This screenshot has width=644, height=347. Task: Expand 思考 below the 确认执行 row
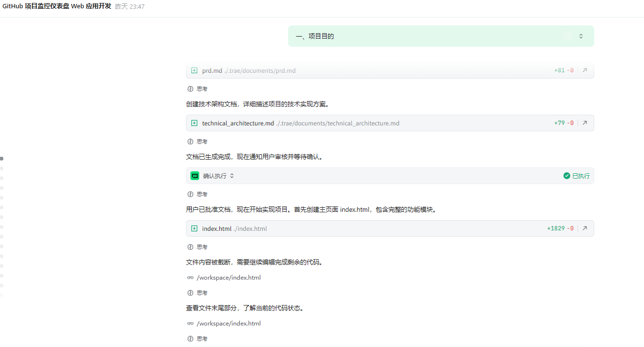[x=197, y=194]
